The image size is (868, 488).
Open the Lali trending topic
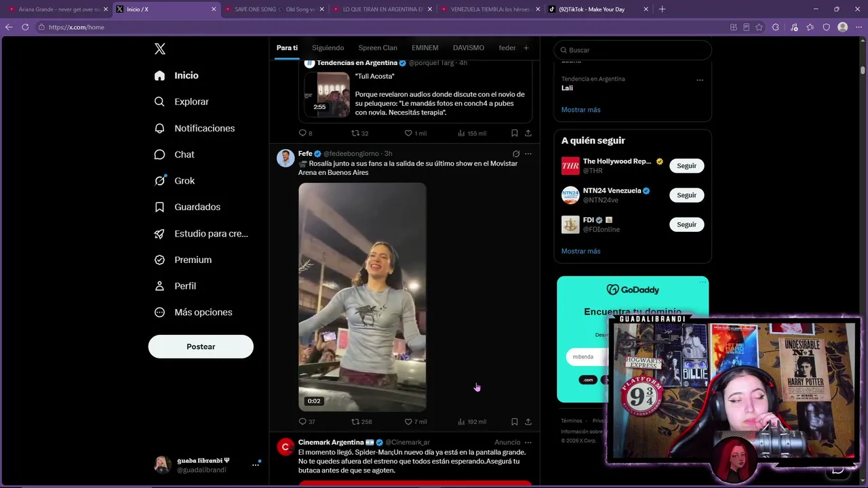point(567,88)
